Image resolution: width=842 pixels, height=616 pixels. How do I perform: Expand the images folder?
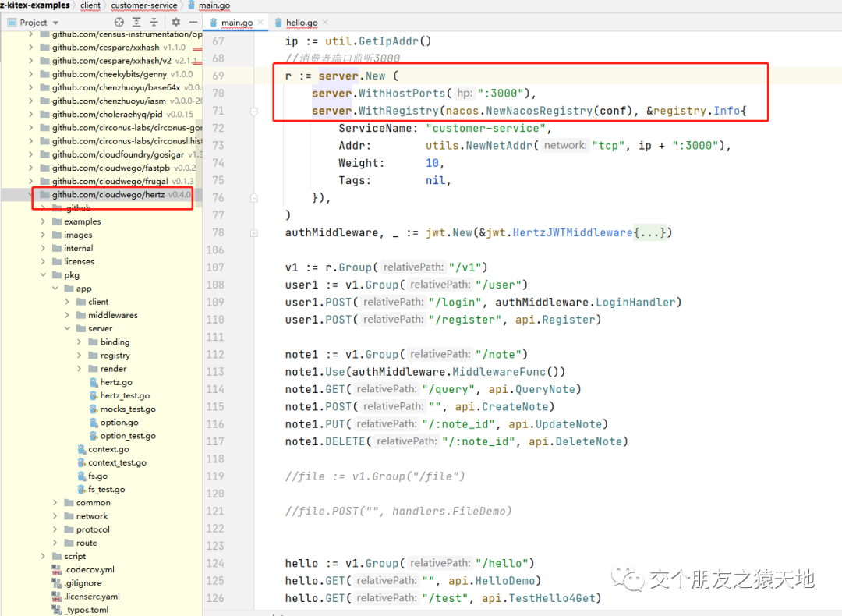[x=43, y=235]
